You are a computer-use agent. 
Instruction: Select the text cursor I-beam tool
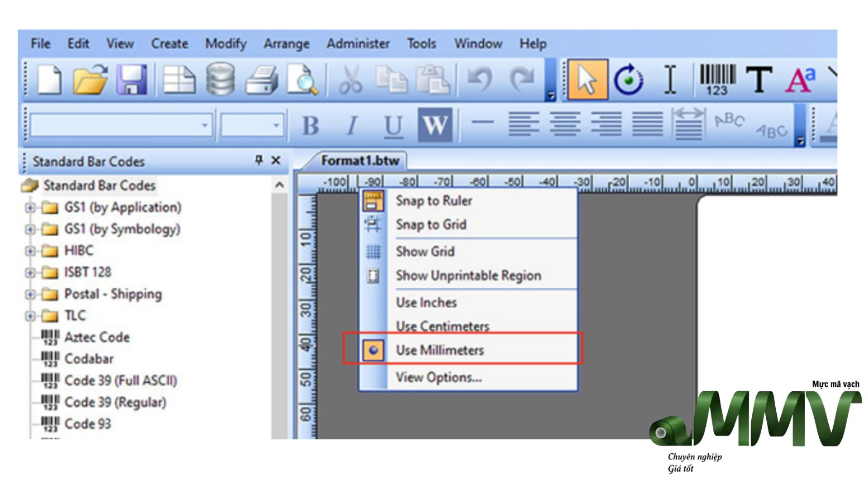(670, 80)
